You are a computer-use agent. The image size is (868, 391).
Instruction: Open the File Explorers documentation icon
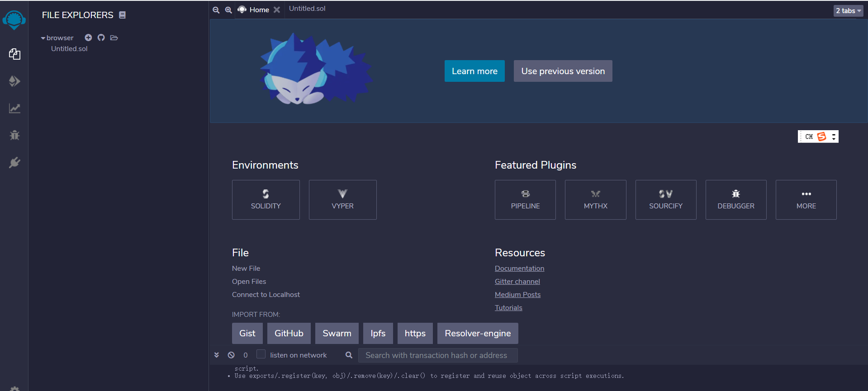pos(122,15)
